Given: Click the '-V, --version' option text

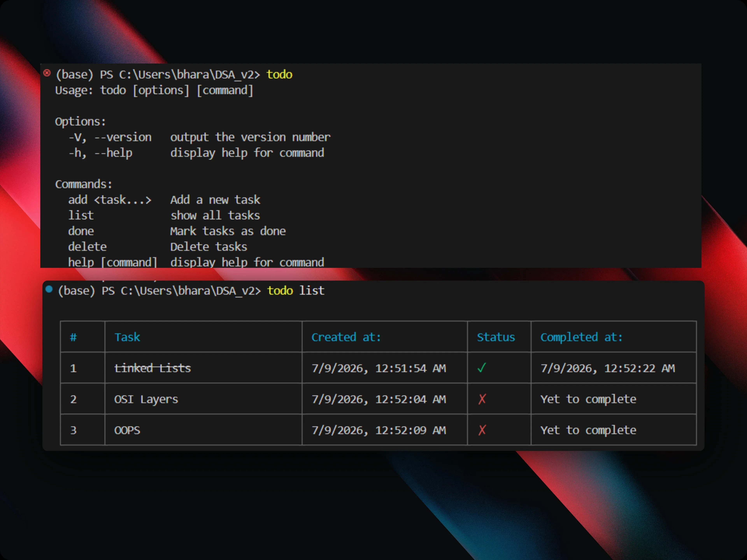Looking at the screenshot, I should pos(110,137).
